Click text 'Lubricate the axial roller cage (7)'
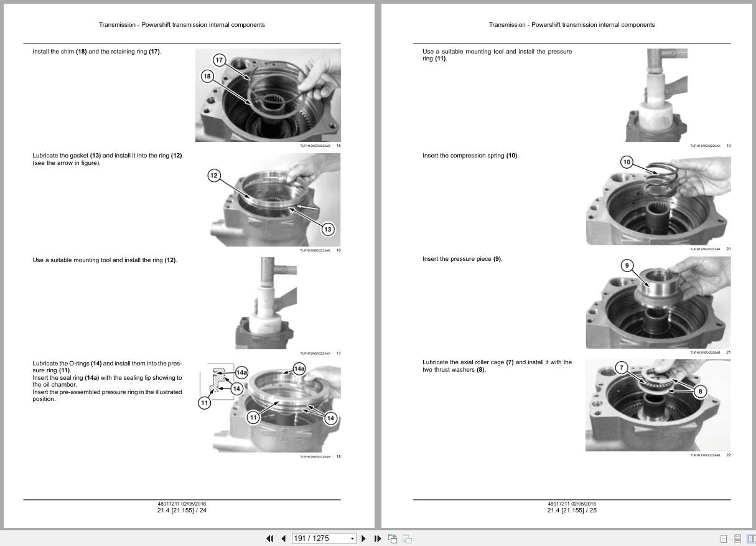Screen dimensions: 756x546 pos(468,362)
